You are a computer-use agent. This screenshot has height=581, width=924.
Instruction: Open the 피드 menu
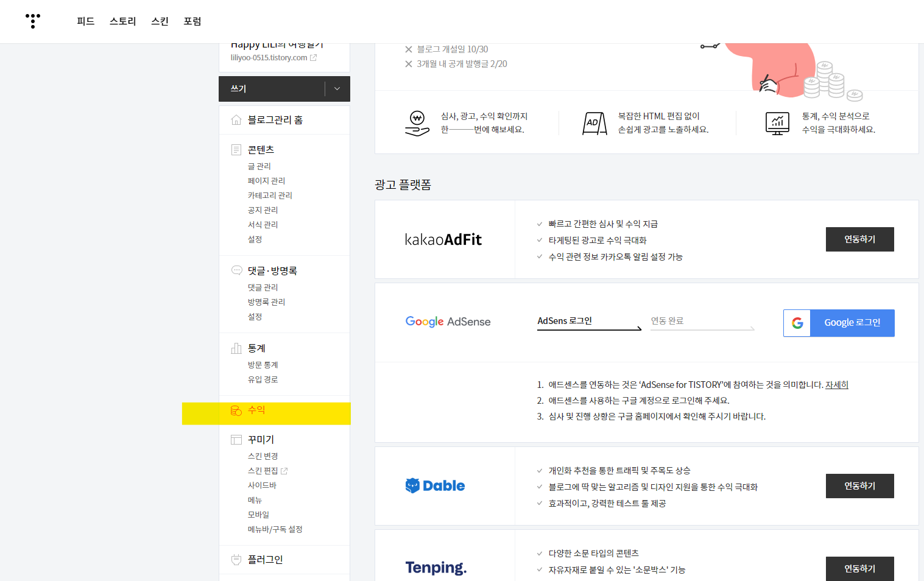tap(86, 21)
